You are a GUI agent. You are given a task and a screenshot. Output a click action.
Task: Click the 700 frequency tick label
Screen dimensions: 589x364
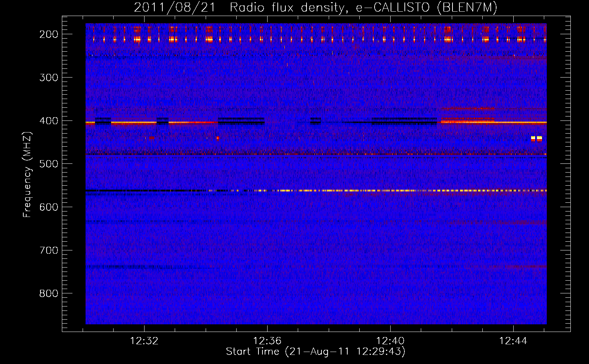click(49, 250)
